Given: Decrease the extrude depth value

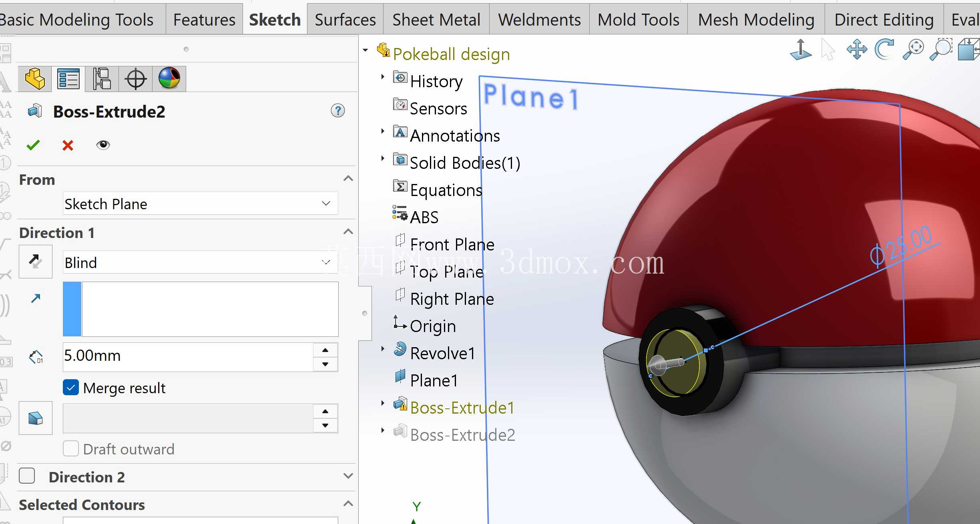Looking at the screenshot, I should coord(325,364).
